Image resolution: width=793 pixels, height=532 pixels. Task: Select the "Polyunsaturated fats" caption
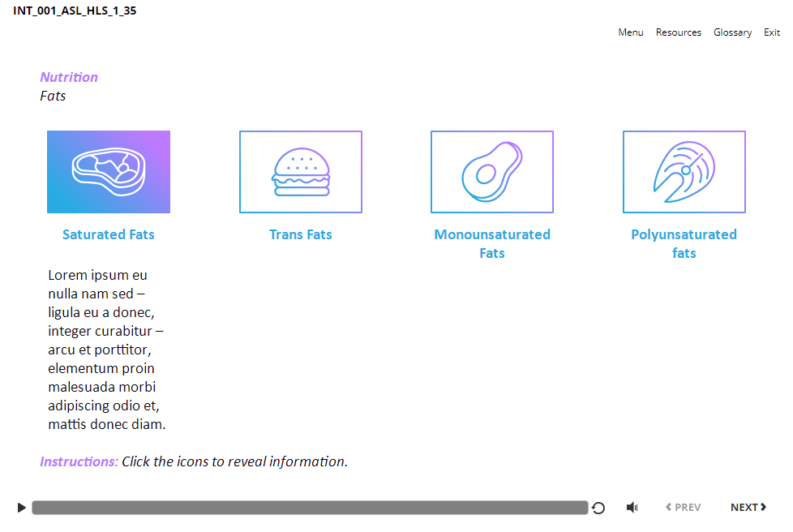tap(684, 243)
